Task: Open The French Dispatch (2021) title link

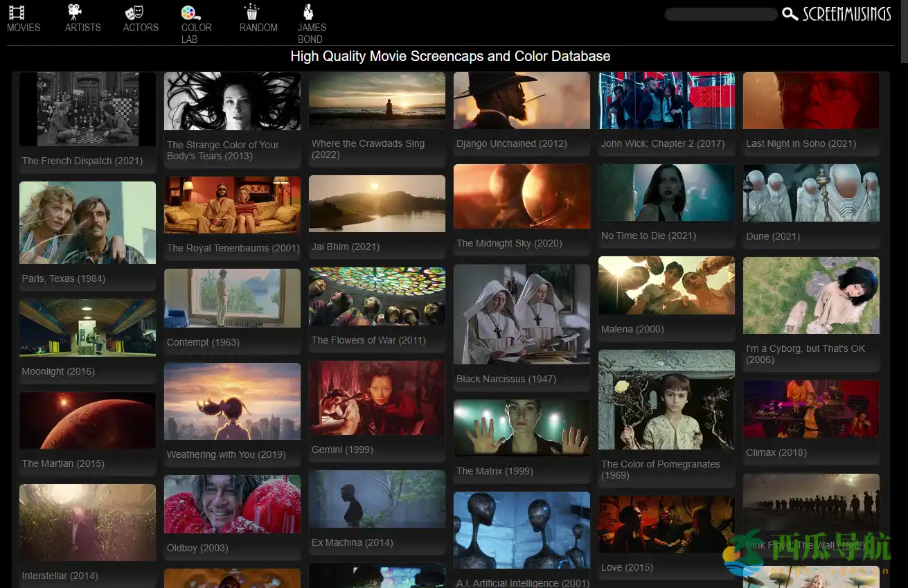Action: (82, 161)
